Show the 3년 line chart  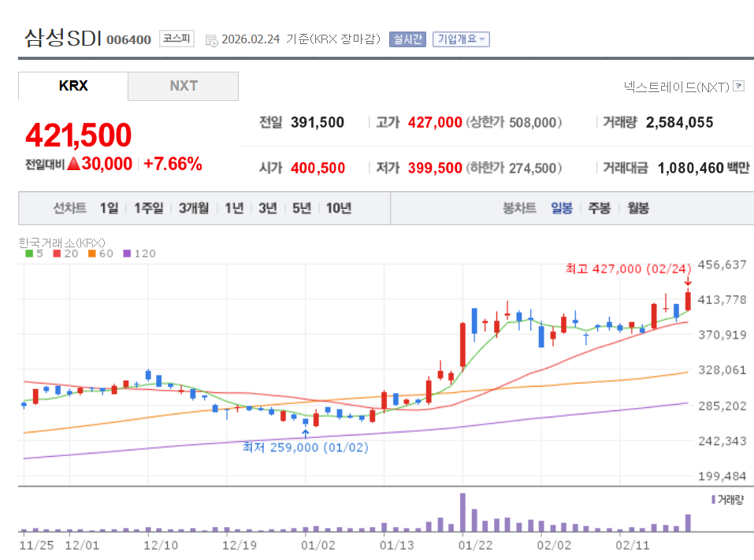268,208
